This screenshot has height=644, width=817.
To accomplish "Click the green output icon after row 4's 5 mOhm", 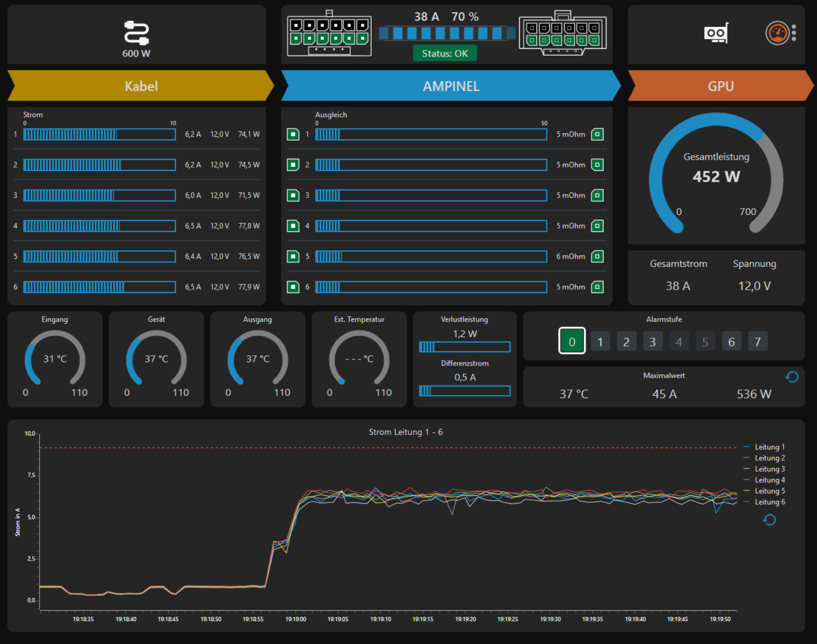I will tap(597, 226).
